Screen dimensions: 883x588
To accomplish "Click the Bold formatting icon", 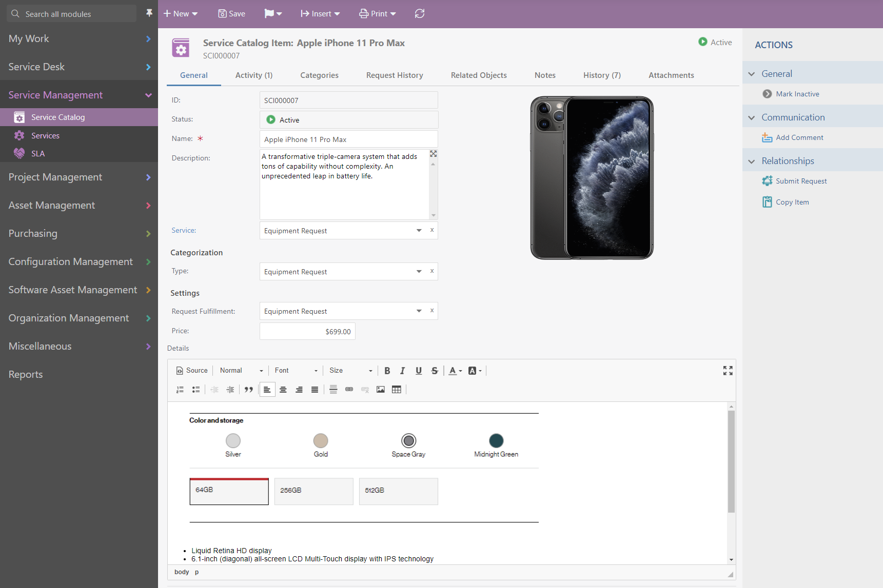I will click(387, 371).
